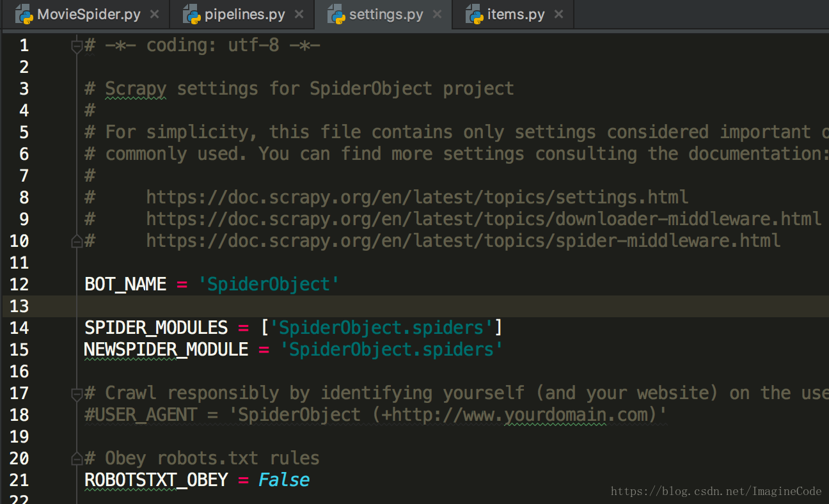Click the Python file icon on items.py tab
This screenshot has height=504, width=829.
[x=474, y=14]
